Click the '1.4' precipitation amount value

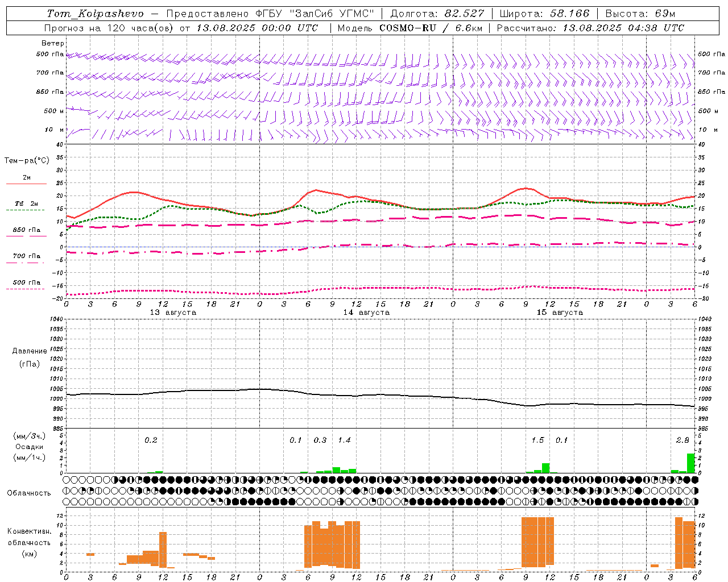pyautogui.click(x=344, y=440)
